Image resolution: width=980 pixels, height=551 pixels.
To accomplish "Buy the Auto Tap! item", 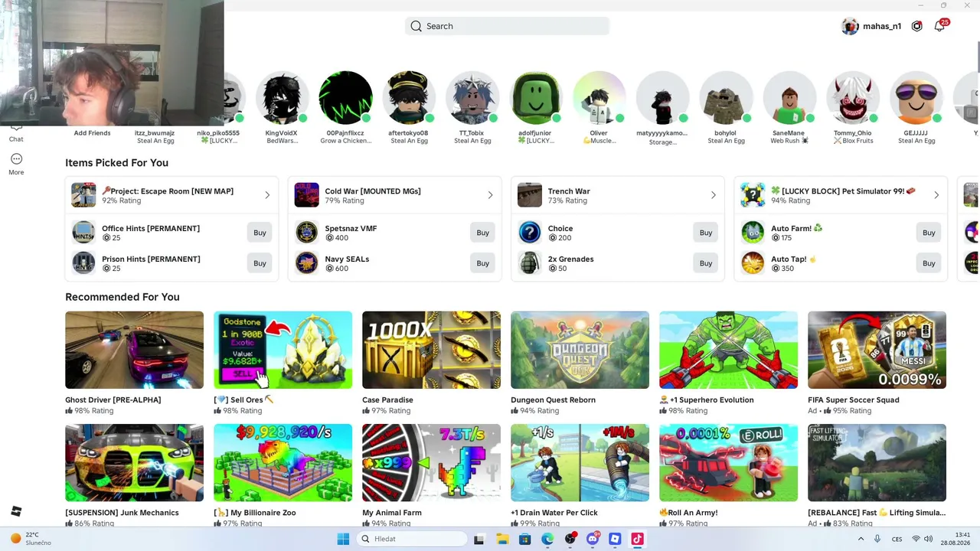I will pyautogui.click(x=929, y=263).
